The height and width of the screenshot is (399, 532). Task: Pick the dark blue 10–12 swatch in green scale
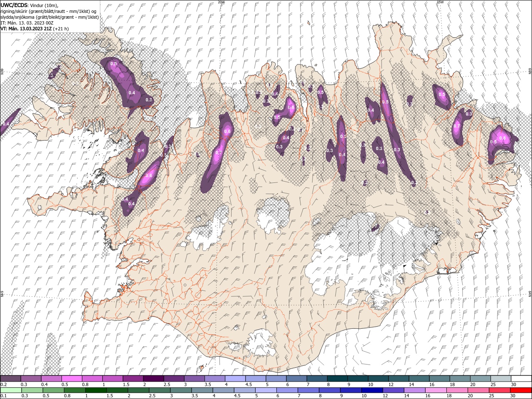click(372, 390)
